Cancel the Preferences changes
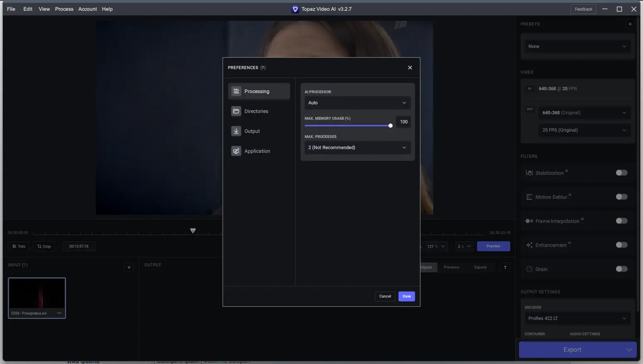The image size is (643, 364). coord(385,296)
